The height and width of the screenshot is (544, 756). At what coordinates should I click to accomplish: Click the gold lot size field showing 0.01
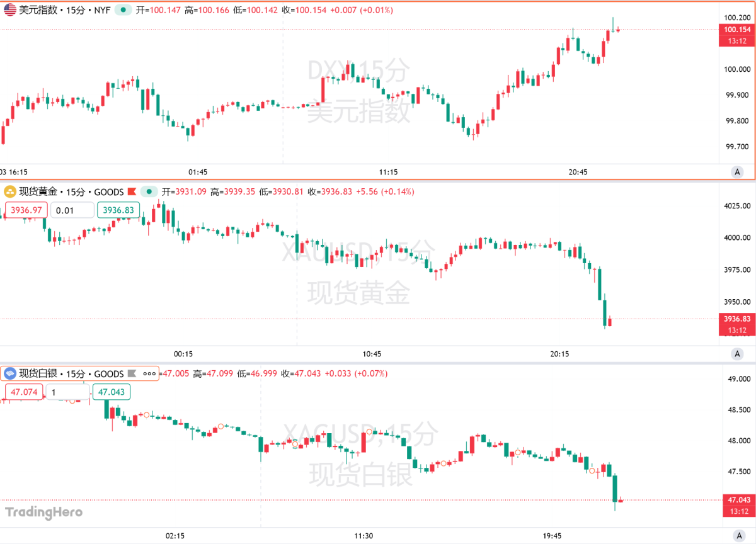click(72, 210)
